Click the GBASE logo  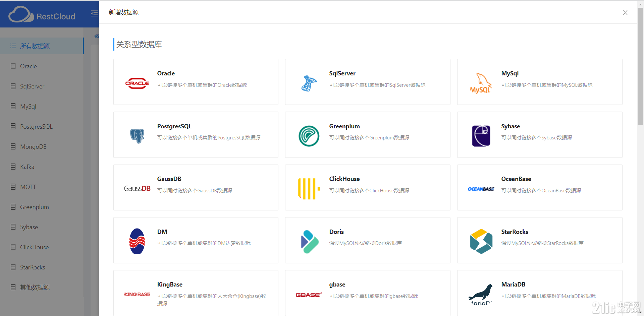[x=309, y=295]
